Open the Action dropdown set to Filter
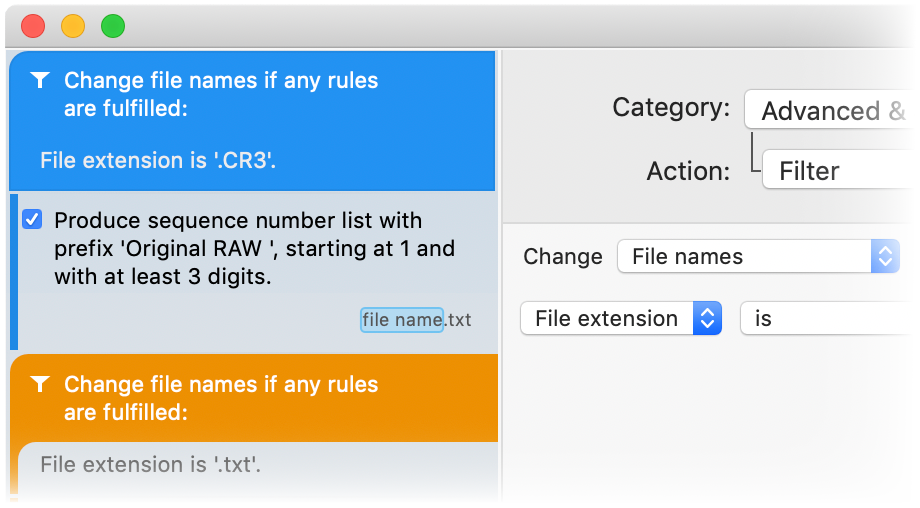Screen dimensions: 920x508 tap(840, 171)
